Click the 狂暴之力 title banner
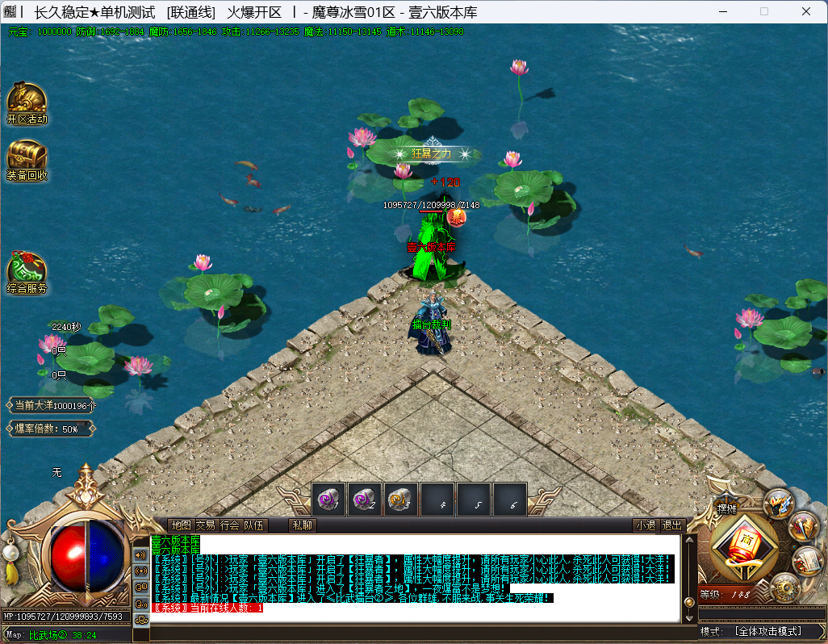This screenshot has width=828, height=644. click(x=432, y=153)
